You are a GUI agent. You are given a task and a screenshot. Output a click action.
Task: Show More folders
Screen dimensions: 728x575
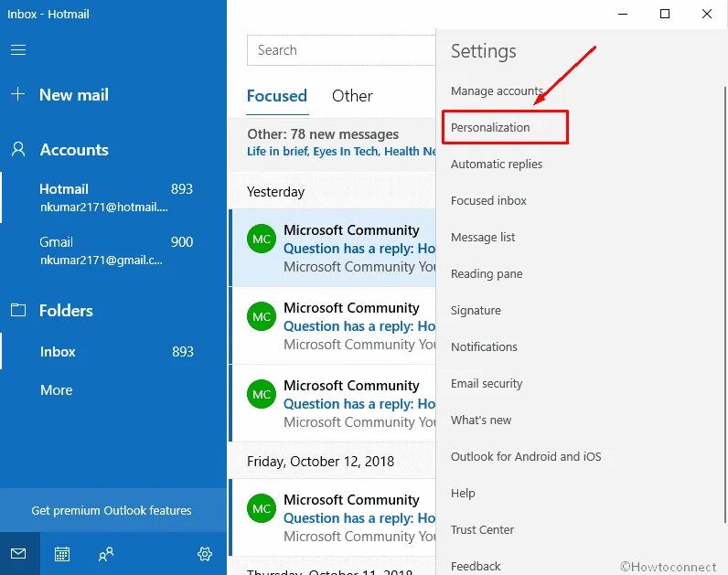57,389
